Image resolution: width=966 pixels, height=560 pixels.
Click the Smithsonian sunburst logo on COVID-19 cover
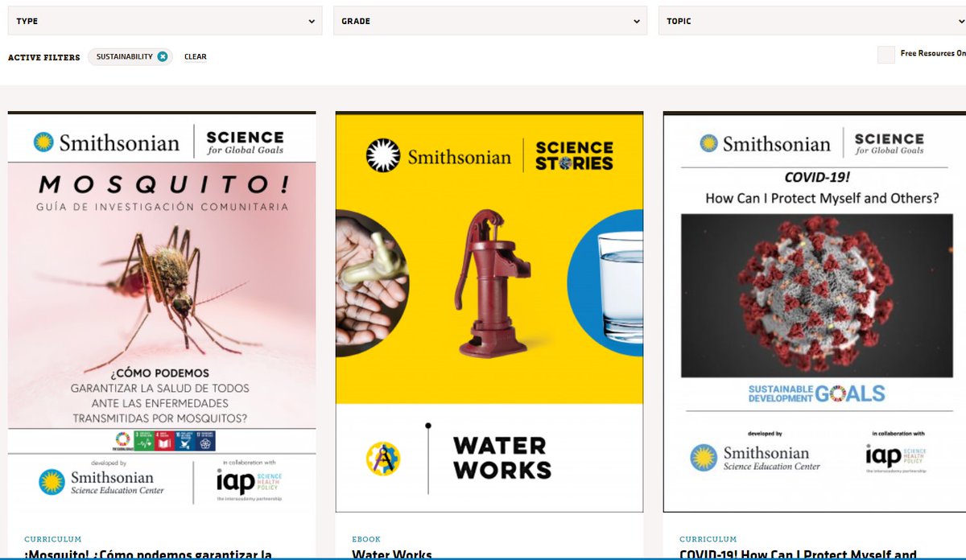click(x=708, y=143)
